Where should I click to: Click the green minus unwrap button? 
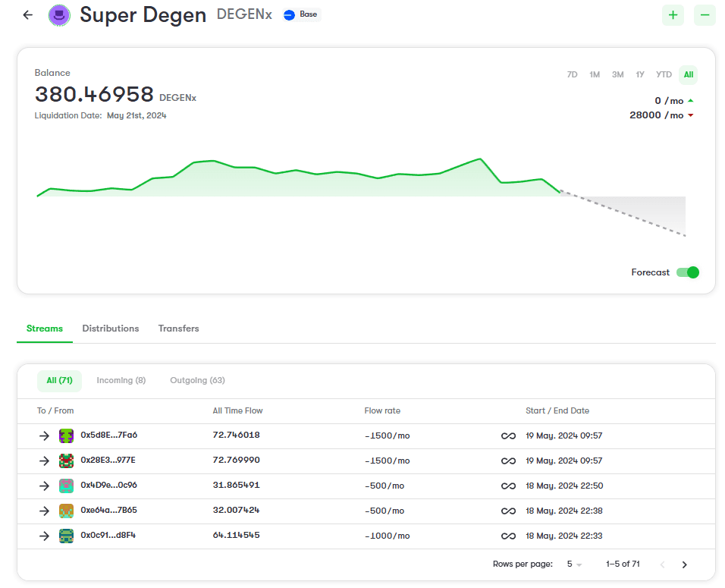click(705, 15)
